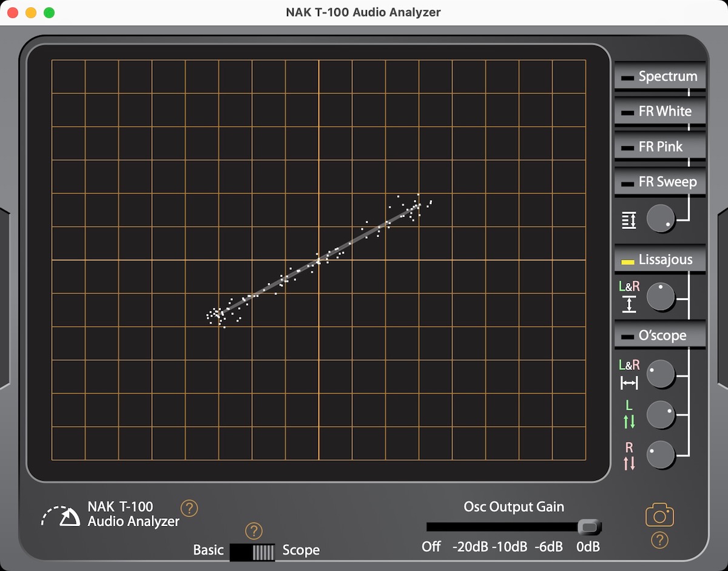Toggle the Basic/Scope slide switch
This screenshot has width=728, height=571.
252,552
